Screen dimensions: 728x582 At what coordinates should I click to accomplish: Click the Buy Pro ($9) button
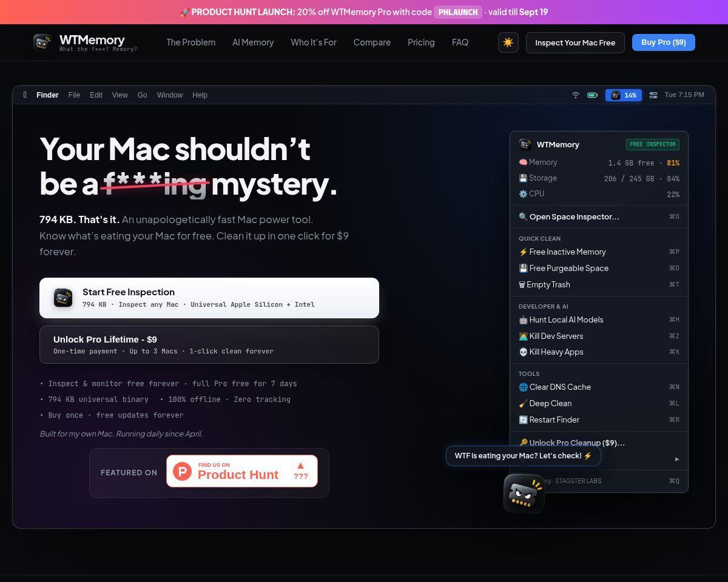click(664, 42)
